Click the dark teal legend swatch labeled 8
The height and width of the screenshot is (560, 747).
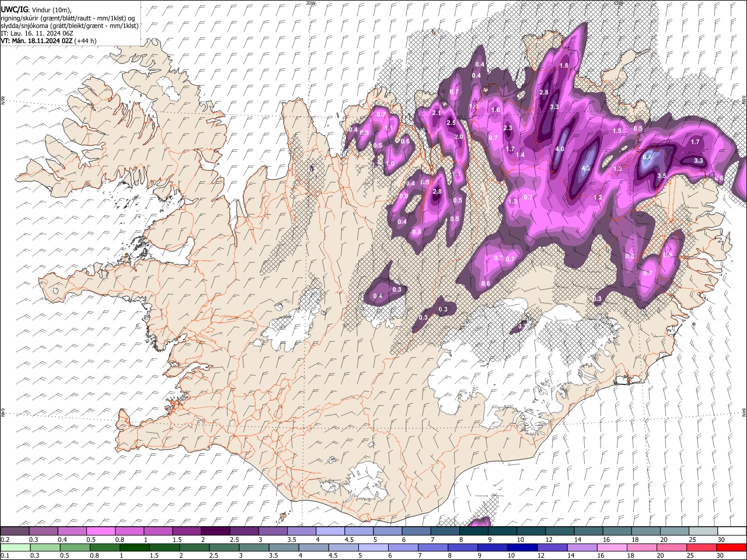(474, 531)
